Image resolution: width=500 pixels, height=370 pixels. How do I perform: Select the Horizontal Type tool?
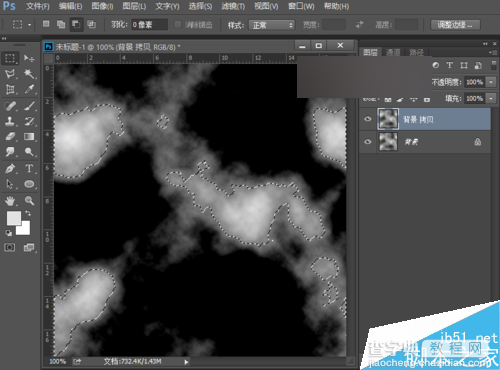coord(29,169)
